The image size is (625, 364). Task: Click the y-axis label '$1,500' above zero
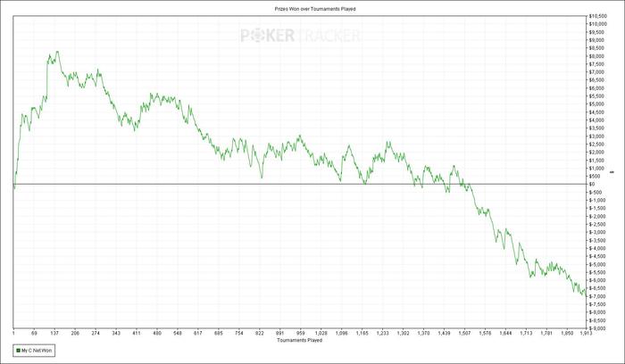597,160
